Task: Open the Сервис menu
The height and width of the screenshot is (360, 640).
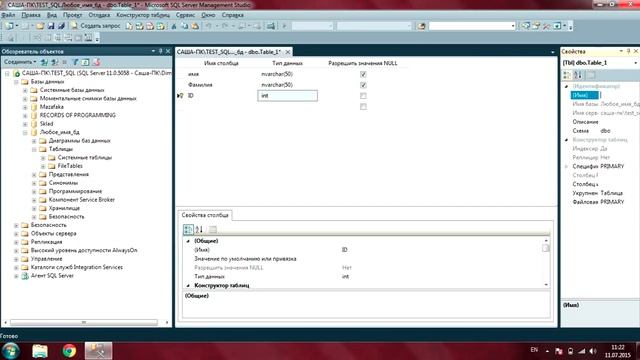Action: click(x=185, y=15)
